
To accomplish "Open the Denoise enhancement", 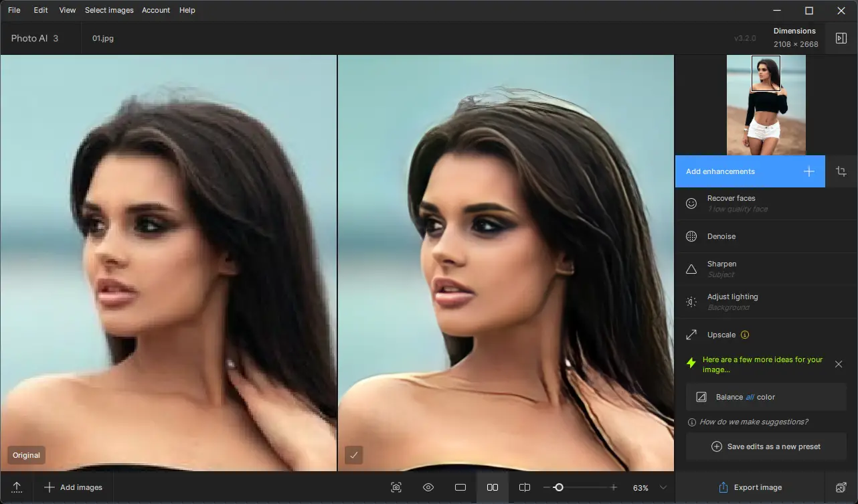I will tap(722, 236).
